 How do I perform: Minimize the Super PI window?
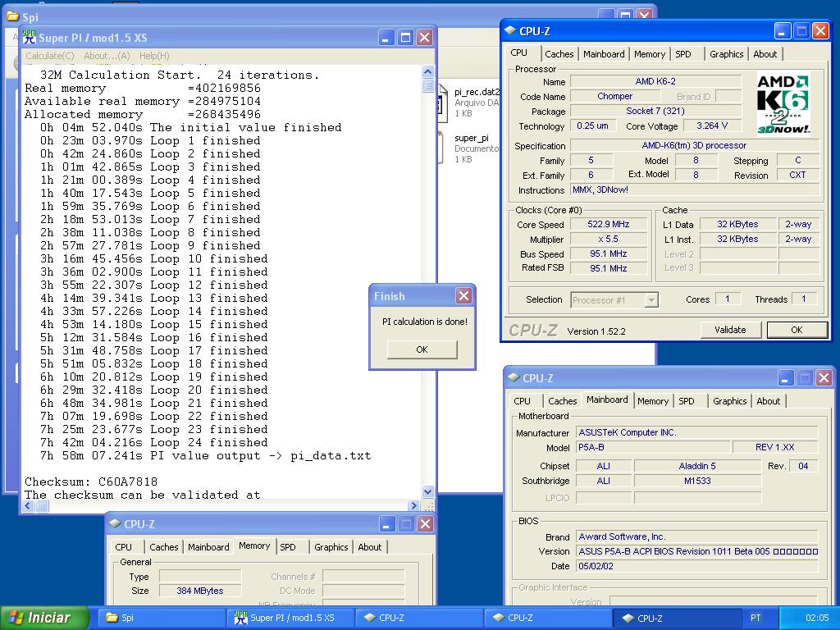tap(386, 38)
